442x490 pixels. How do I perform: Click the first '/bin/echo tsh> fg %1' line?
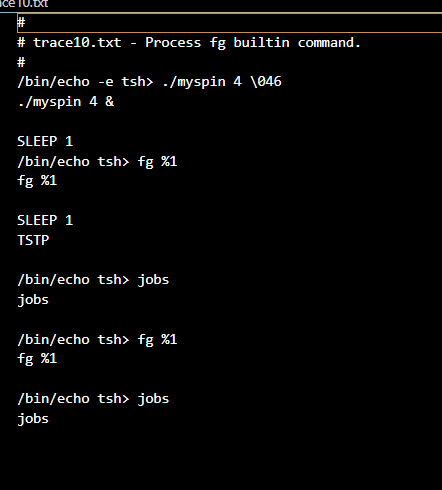pos(97,162)
